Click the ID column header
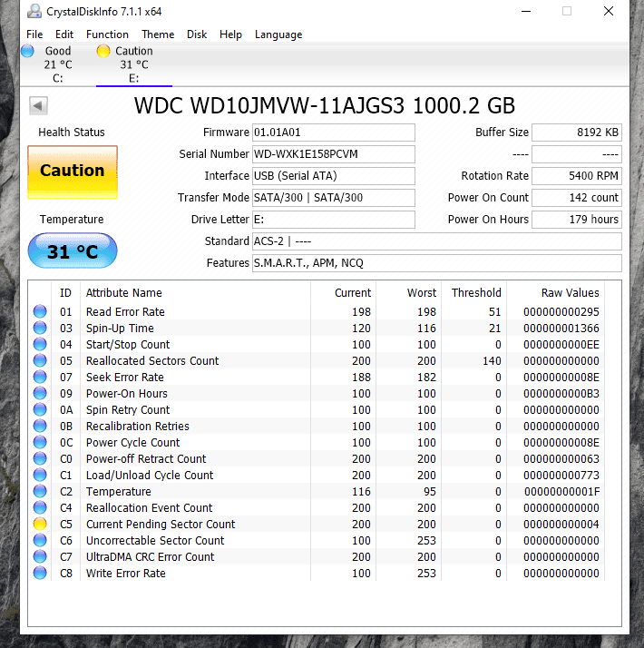 [65, 292]
